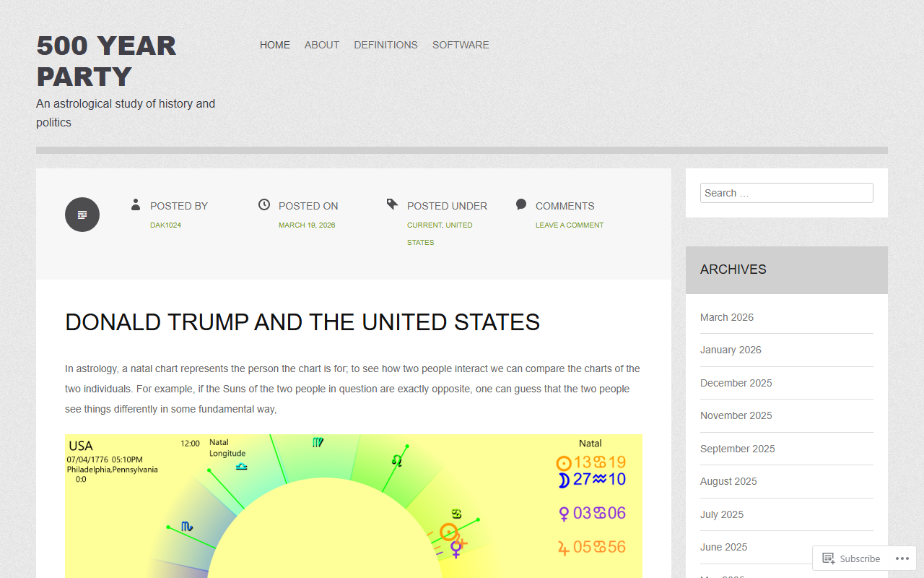Open March 2026 archive
Screen dimensions: 924x578
[727, 317]
